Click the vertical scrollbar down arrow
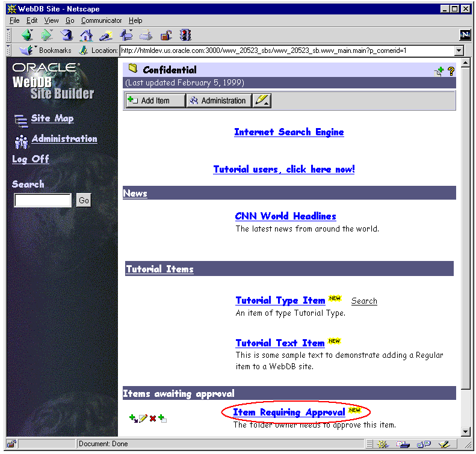Image resolution: width=476 pixels, height=454 pixels. coord(465,431)
